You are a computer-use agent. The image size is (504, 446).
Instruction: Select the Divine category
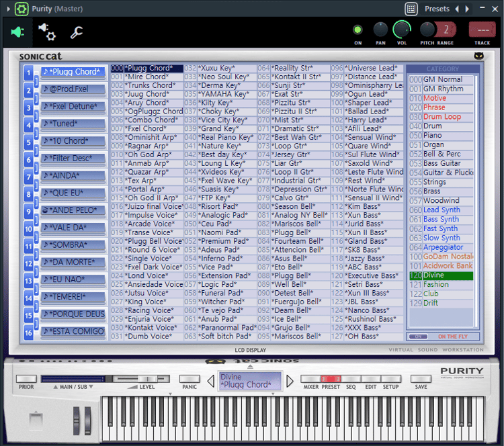point(441,275)
